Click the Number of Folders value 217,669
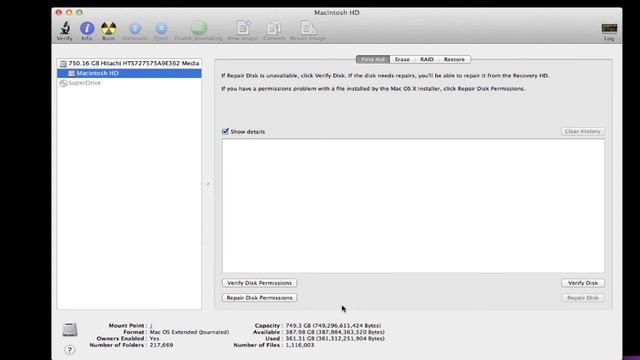Screen dimensions: 640x360 161,345
